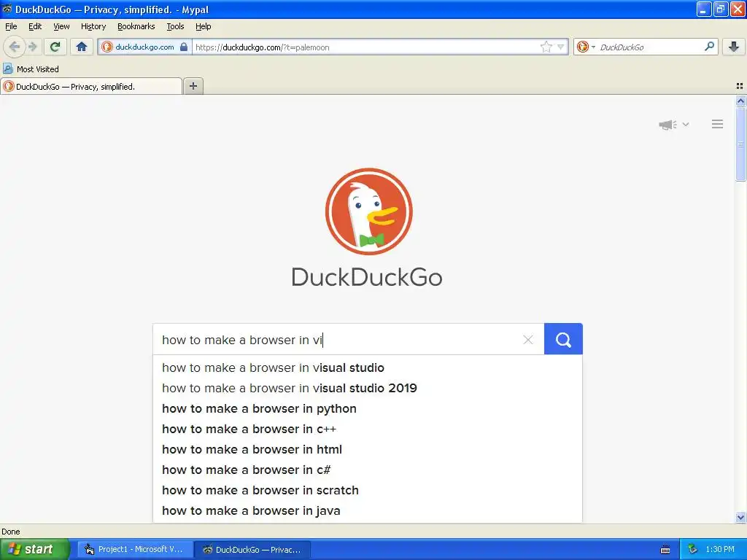Open the DuckDuckGo hamburger menu
The width and height of the screenshot is (747, 560).
tap(718, 124)
